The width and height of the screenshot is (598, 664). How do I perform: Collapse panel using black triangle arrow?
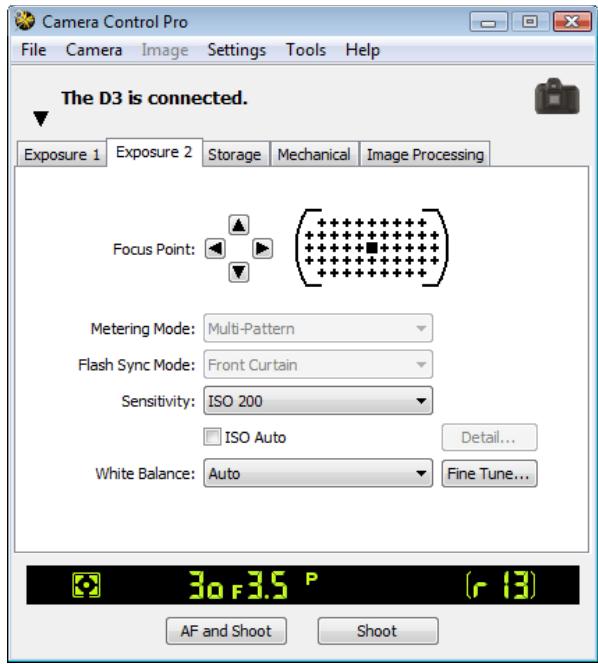(x=41, y=119)
